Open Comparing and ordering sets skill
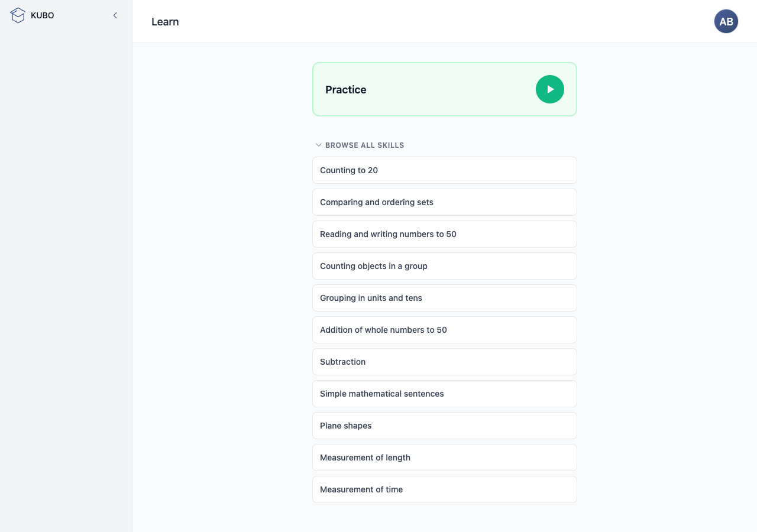757x532 pixels. [x=445, y=202]
